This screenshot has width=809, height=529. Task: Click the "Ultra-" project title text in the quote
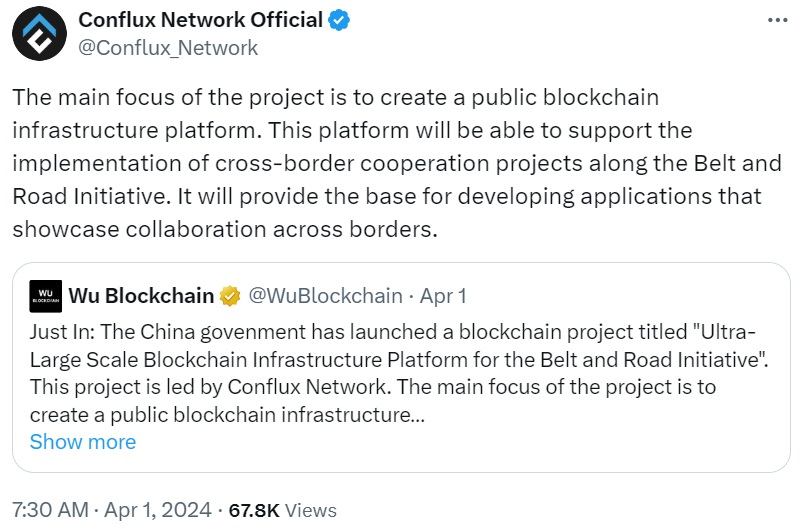pyautogui.click(x=736, y=333)
